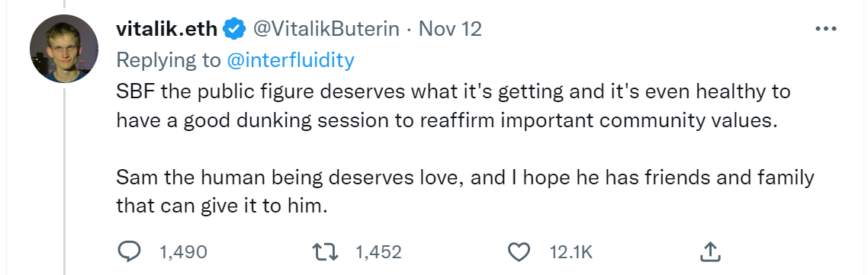Open the vitalik.eth display name link

(167, 29)
